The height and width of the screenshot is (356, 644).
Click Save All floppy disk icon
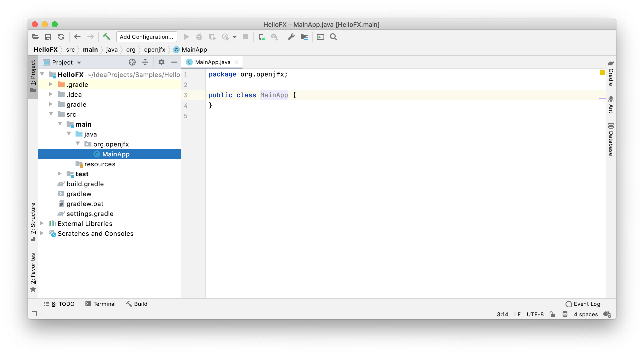[48, 37]
